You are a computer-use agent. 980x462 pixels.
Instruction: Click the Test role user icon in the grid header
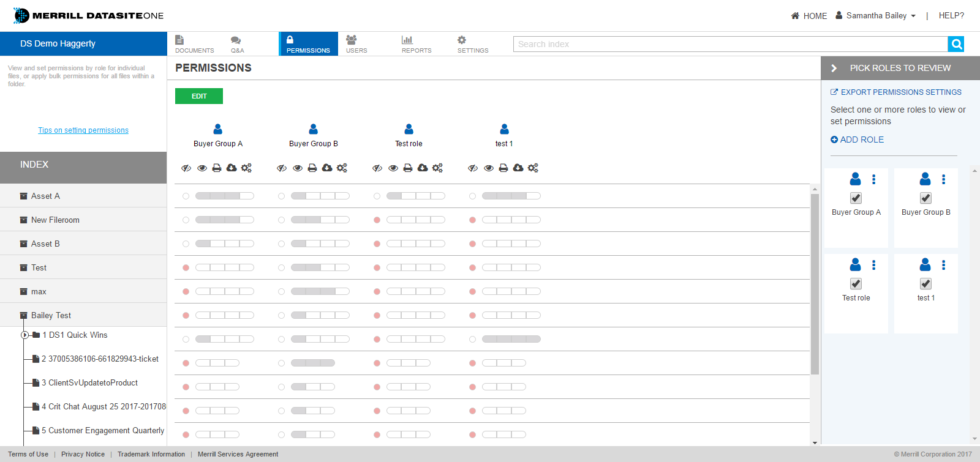coord(409,129)
